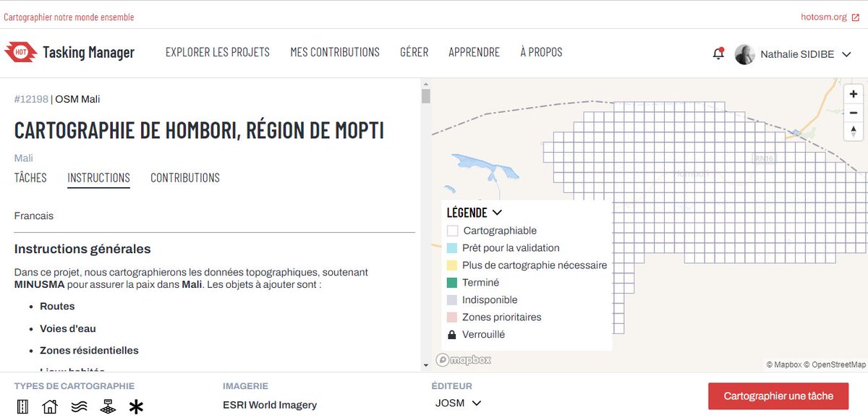Click the Plus de cartographie nécessaire swatch
The width and height of the screenshot is (868, 418).
[x=452, y=265]
